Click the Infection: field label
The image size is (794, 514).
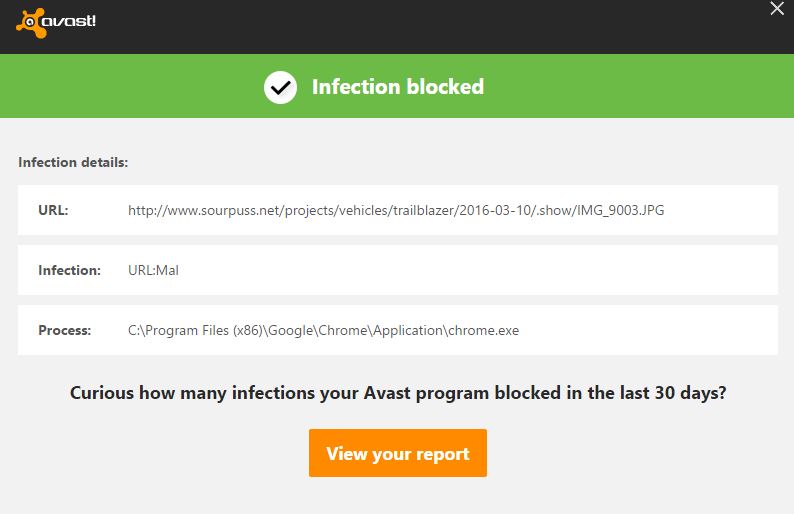69,270
